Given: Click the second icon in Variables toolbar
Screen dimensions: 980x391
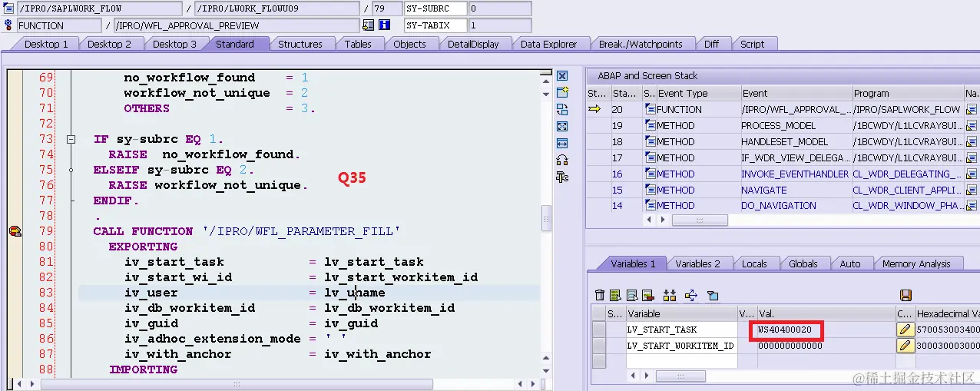Looking at the screenshot, I should (615, 295).
